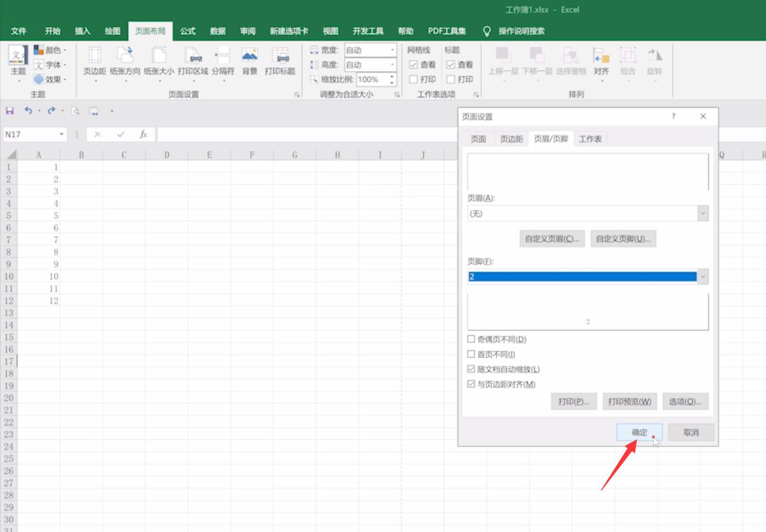Open the Header (页眉) dropdown

point(703,214)
